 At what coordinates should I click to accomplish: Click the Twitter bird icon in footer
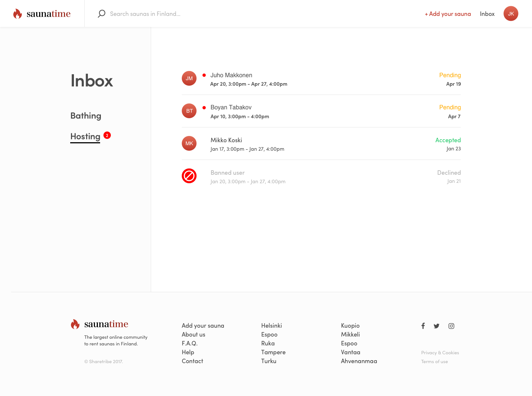pos(436,326)
